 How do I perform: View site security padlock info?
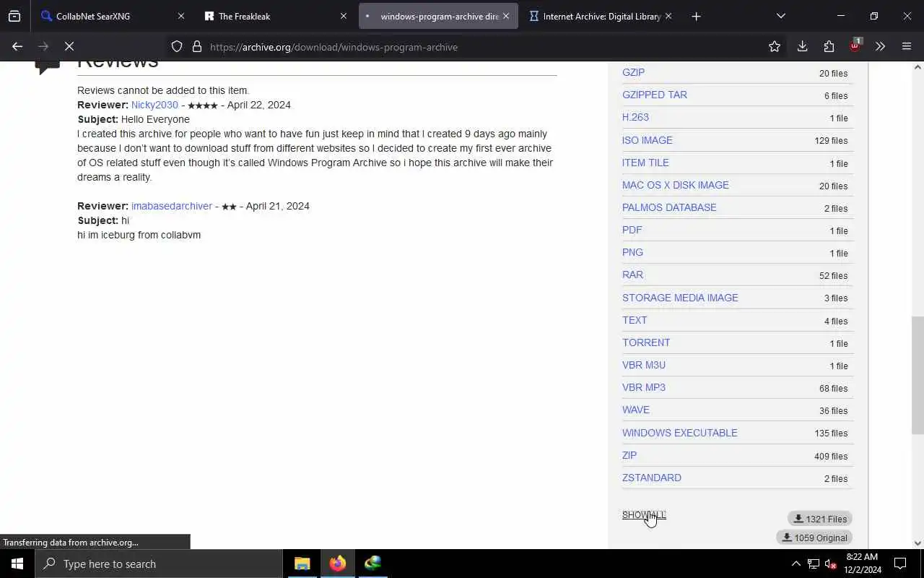pos(196,46)
